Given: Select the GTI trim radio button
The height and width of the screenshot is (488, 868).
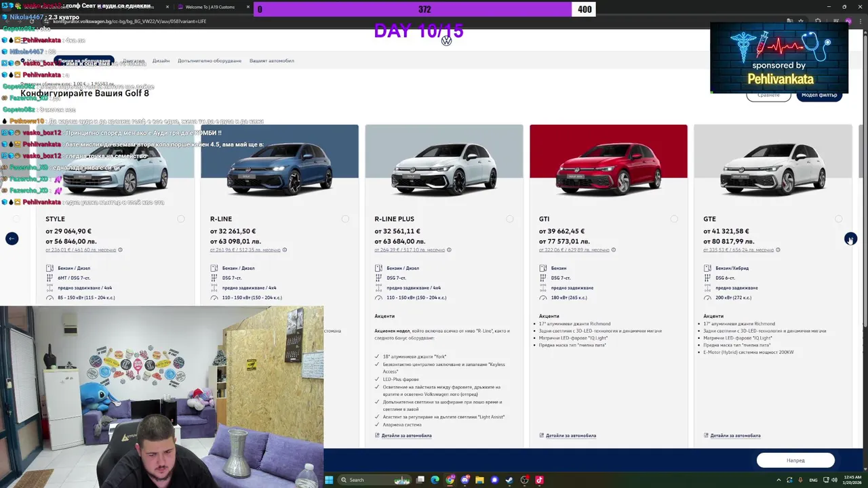Looking at the screenshot, I should point(674,219).
